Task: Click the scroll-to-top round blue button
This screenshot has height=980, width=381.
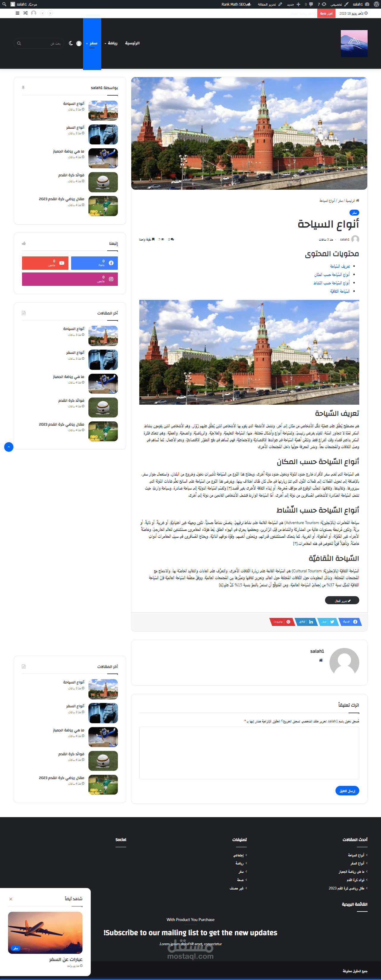Action: click(x=9, y=447)
